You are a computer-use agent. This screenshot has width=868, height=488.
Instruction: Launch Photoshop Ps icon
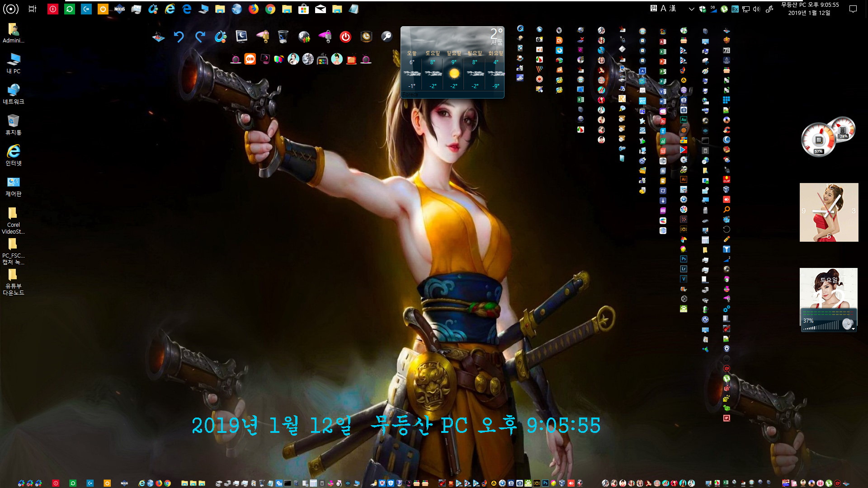pos(684,259)
